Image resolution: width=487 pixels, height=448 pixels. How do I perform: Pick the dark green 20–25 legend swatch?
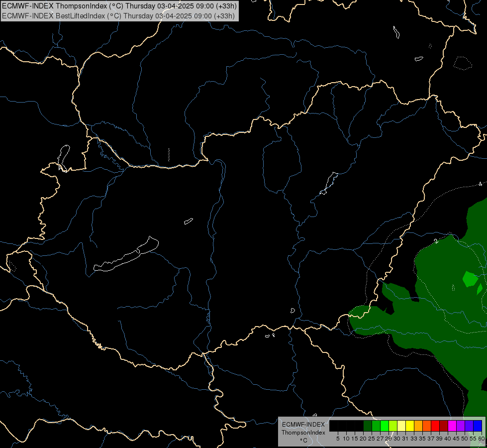(x=368, y=426)
